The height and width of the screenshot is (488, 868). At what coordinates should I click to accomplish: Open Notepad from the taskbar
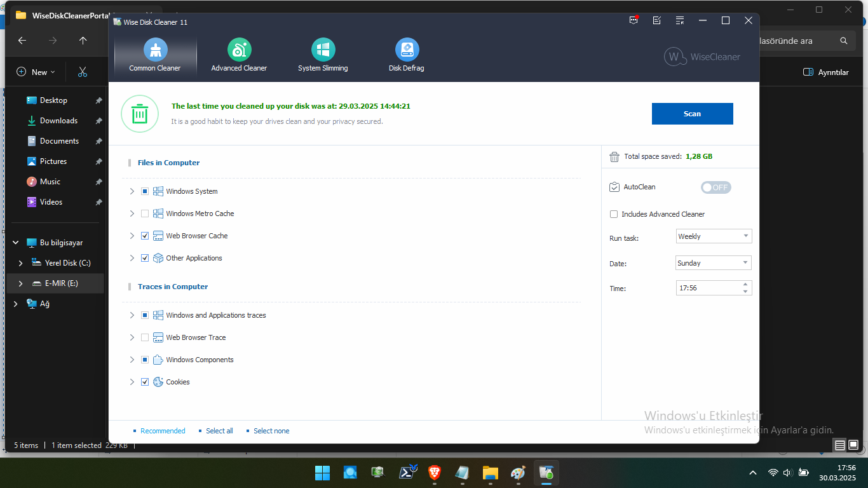click(x=463, y=473)
